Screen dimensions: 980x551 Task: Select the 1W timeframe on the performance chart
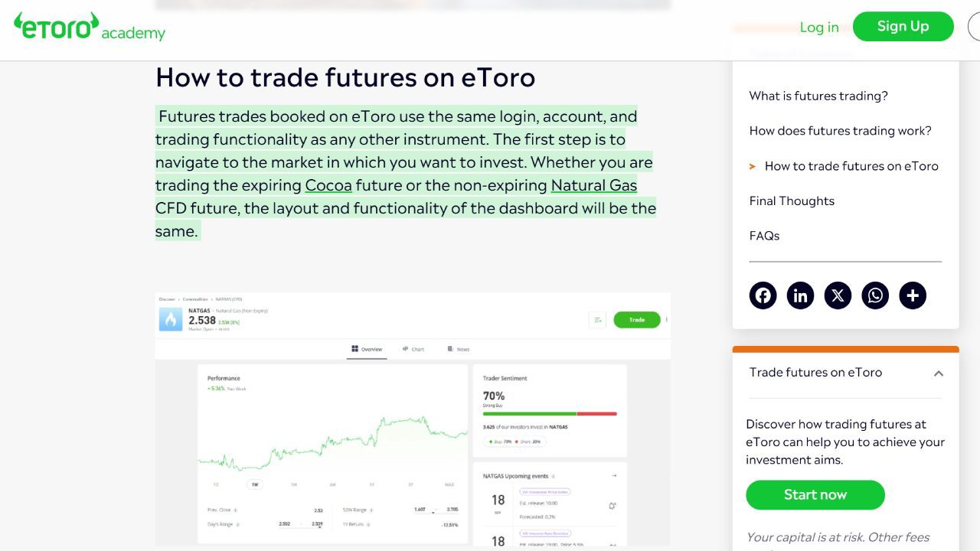pyautogui.click(x=255, y=484)
